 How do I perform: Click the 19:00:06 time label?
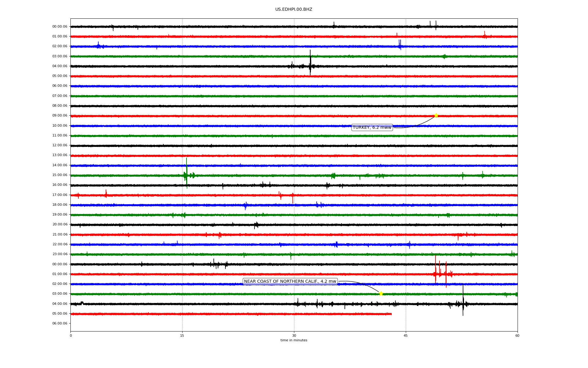[x=60, y=215]
